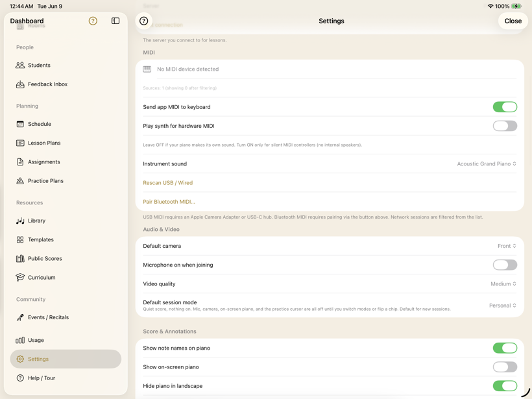532x399 pixels.
Task: Open the Public Scores label in sidebar
Action: pos(45,258)
